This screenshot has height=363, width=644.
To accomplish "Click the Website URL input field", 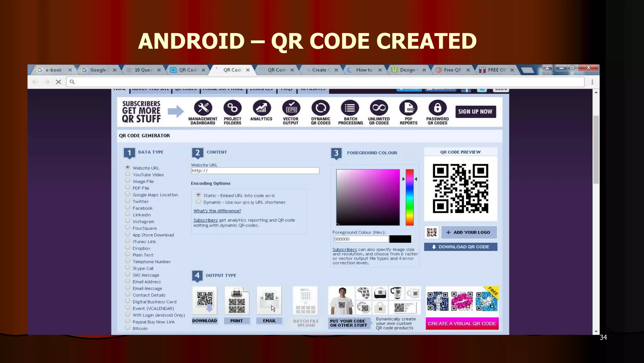I will point(255,171).
